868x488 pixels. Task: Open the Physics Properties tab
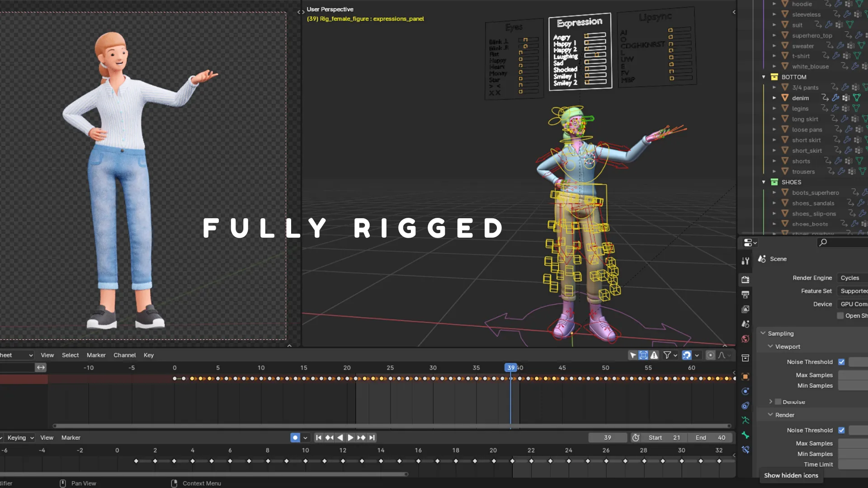point(745,391)
